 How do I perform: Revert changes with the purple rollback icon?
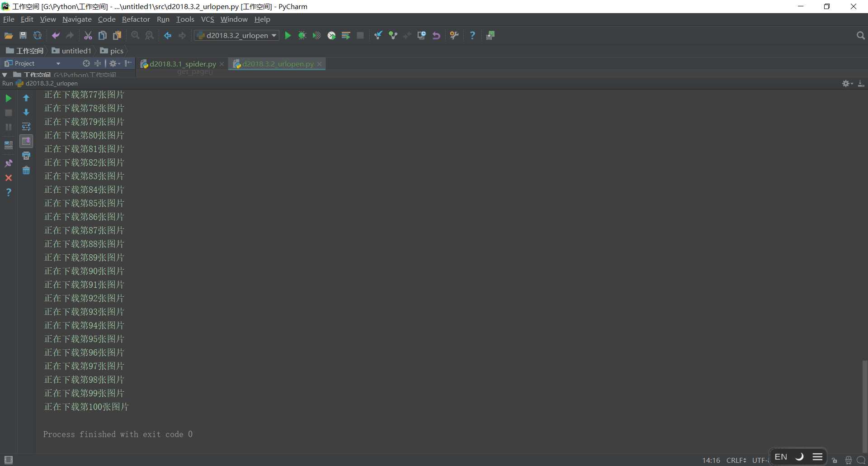(436, 35)
